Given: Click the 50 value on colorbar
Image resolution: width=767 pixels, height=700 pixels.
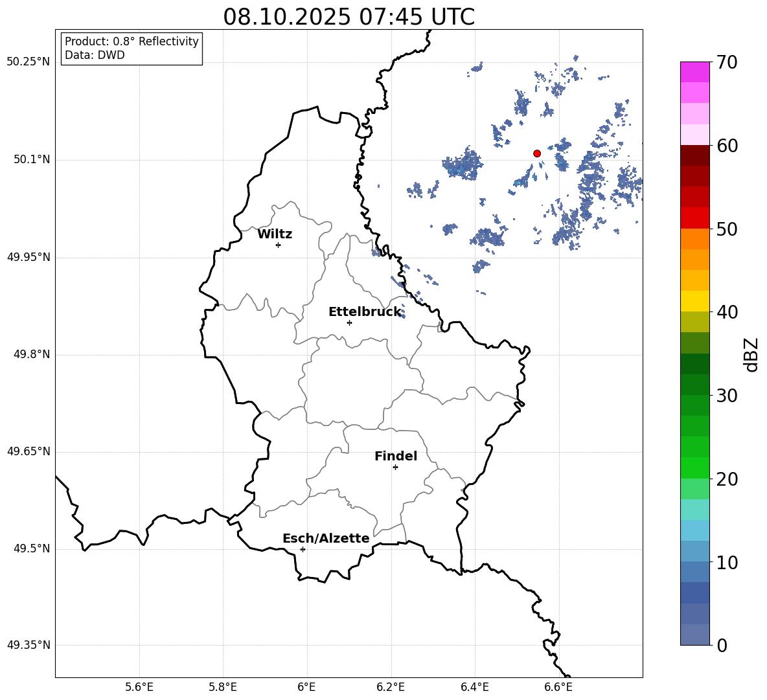Looking at the screenshot, I should pos(727,229).
